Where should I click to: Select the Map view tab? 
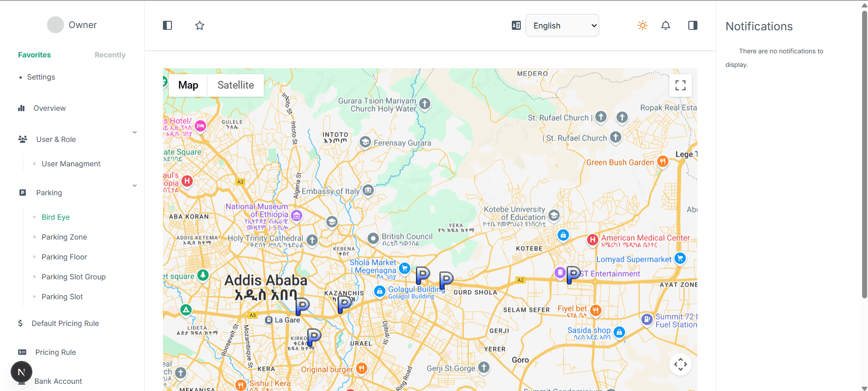(x=188, y=85)
